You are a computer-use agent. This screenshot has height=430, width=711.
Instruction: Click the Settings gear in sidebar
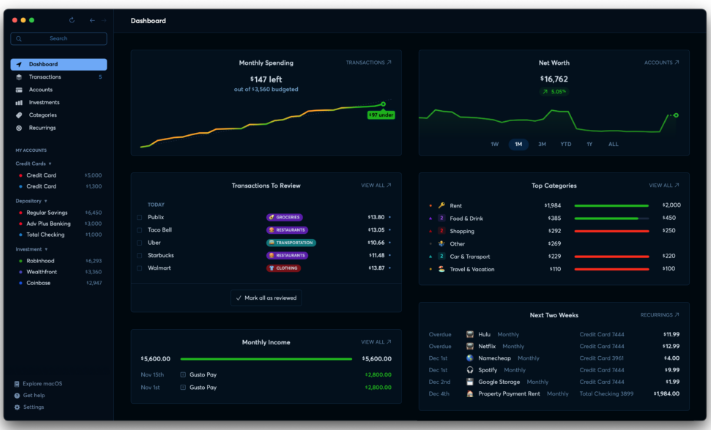pos(17,407)
